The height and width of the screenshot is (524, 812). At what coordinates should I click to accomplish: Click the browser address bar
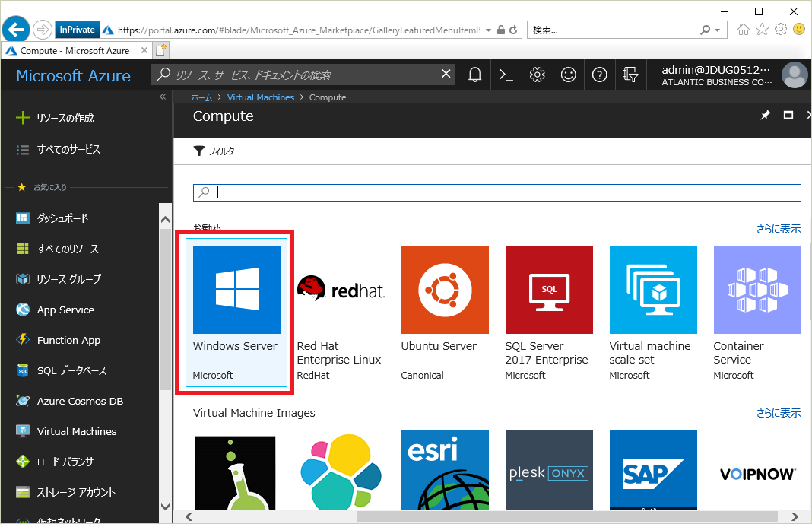click(300, 30)
